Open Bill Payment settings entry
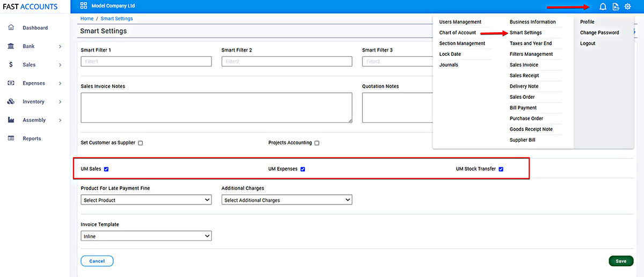Image resolution: width=644 pixels, height=277 pixels. (523, 108)
